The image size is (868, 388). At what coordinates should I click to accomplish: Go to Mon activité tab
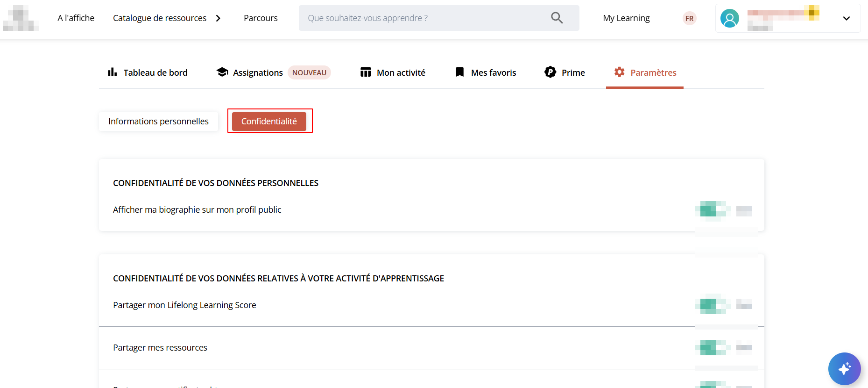[393, 72]
